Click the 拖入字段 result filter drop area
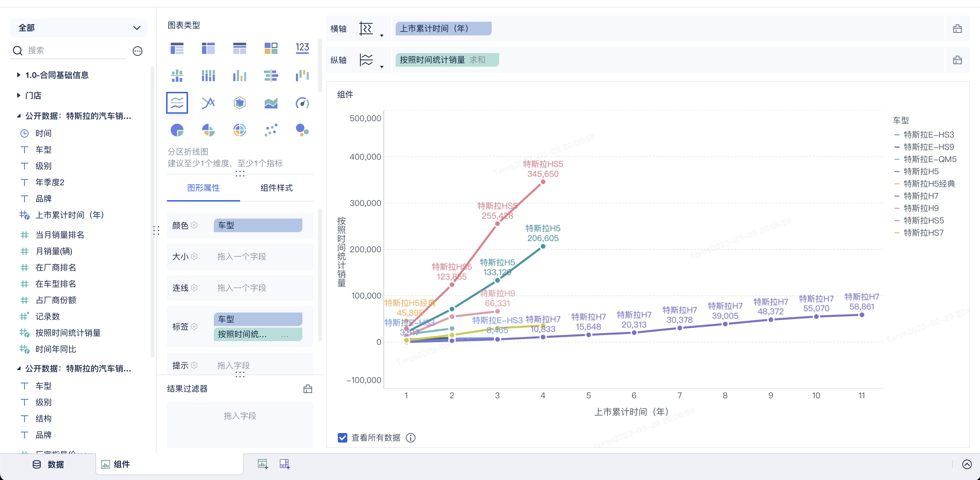Image resolution: width=980 pixels, height=480 pixels. tap(240, 425)
